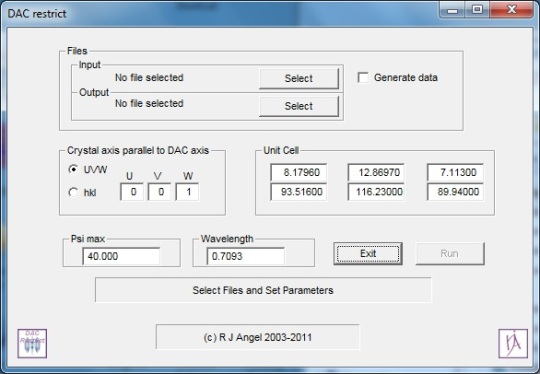Maximize the DAC restrict window
540x374 pixels.
[477, 10]
